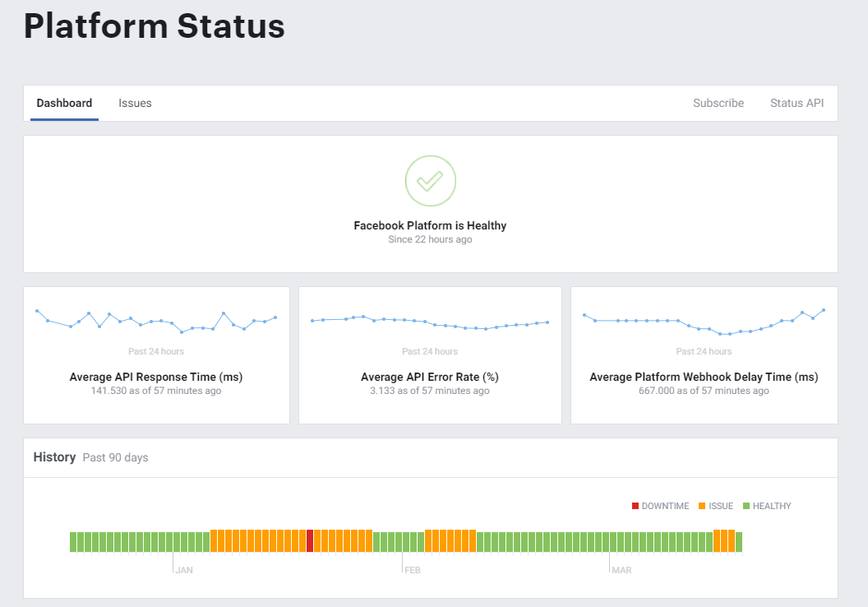Click the green healthy checkmark icon
The image size is (868, 607).
(430, 181)
